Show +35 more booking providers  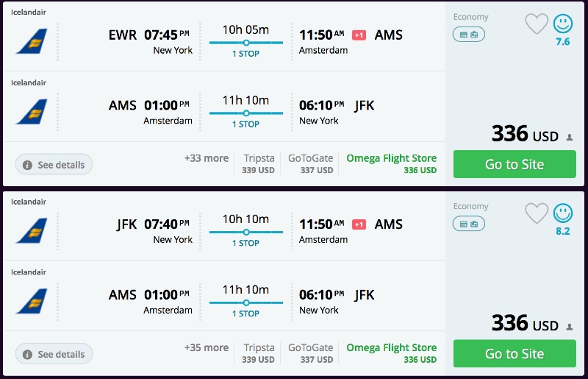(x=207, y=347)
